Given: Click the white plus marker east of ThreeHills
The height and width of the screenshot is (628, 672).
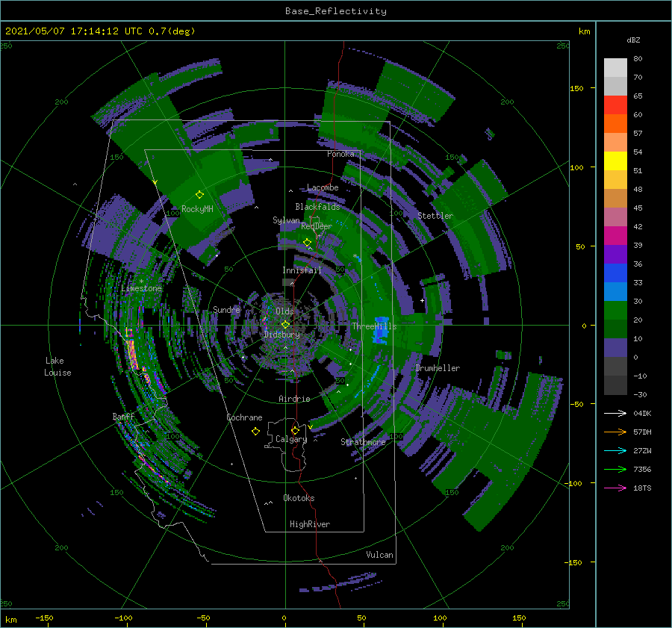Looking at the screenshot, I should click(x=422, y=300).
